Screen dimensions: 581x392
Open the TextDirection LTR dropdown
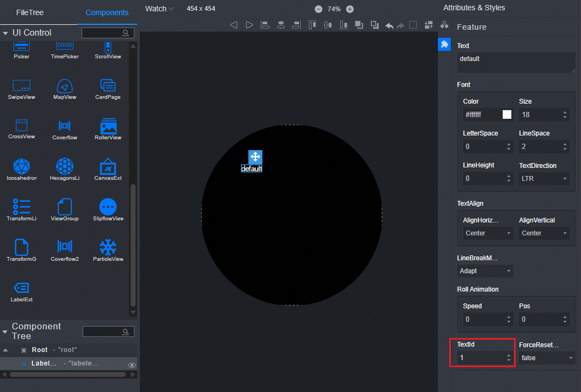pos(544,179)
